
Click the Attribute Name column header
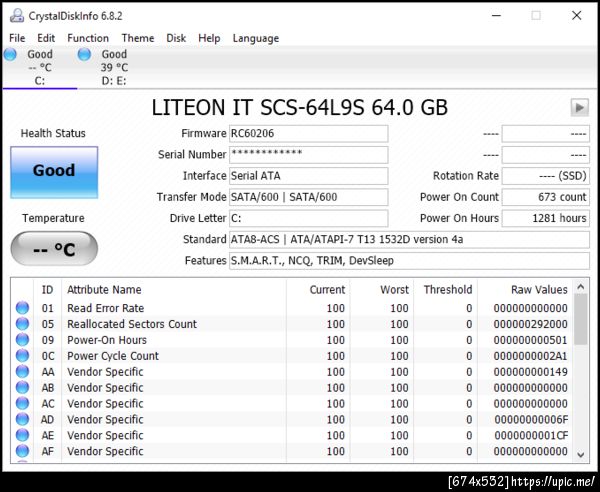coord(173,290)
